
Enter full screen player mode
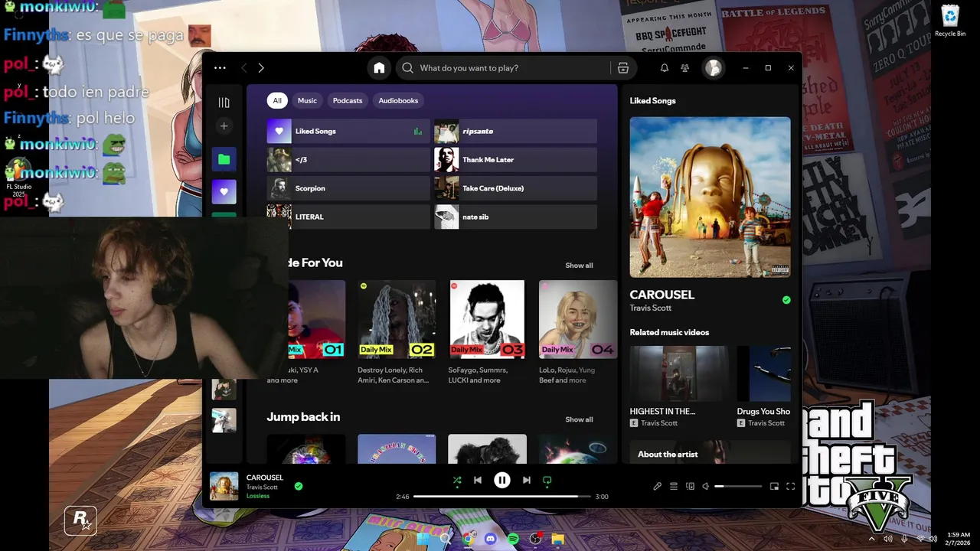(790, 486)
